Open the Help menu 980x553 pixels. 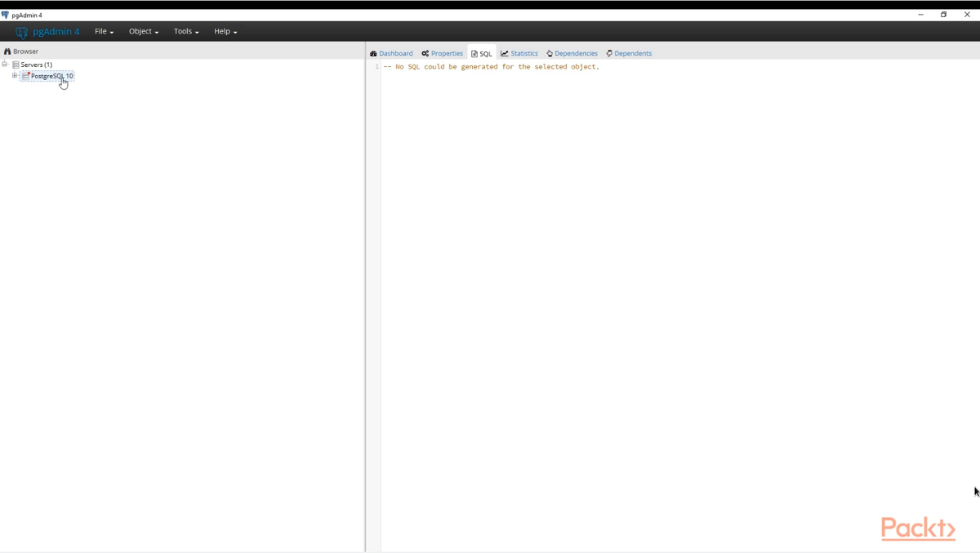tap(225, 31)
